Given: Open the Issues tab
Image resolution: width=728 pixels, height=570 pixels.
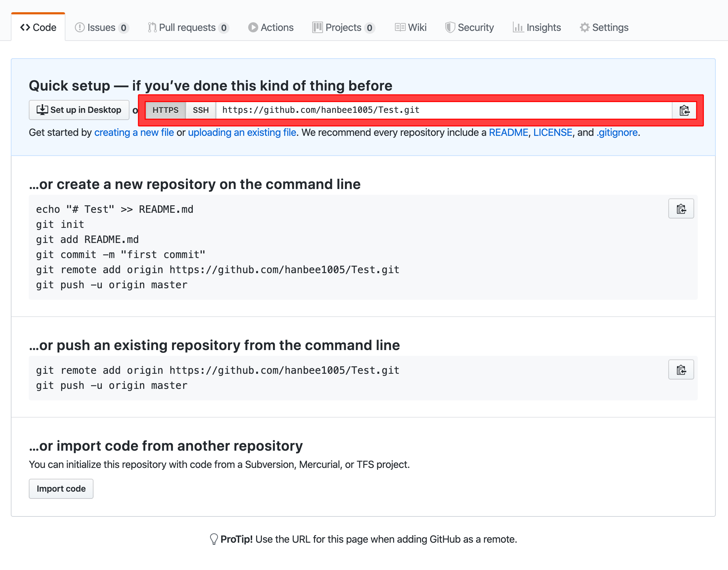Looking at the screenshot, I should 101,28.
